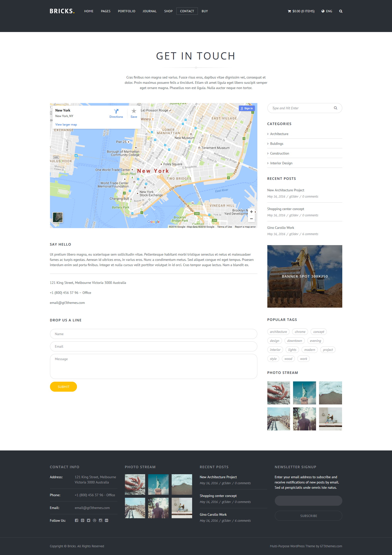The width and height of the screenshot is (392, 555).
Task: Open sidebar Statue of Liberty photo thumbnail
Action: coord(304,393)
